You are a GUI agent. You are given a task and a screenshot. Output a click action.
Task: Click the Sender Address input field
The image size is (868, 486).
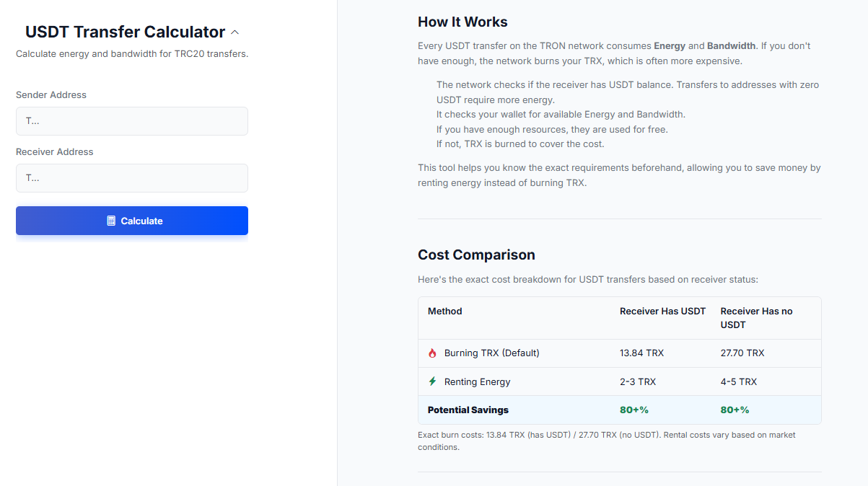(132, 121)
